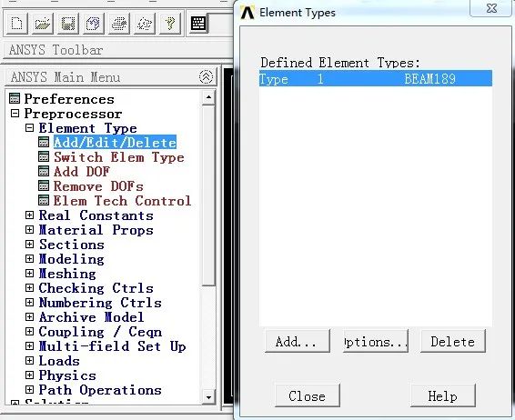Viewport: 515px width, 420px height.
Task: Expand the Modeling node
Action: click(29, 258)
